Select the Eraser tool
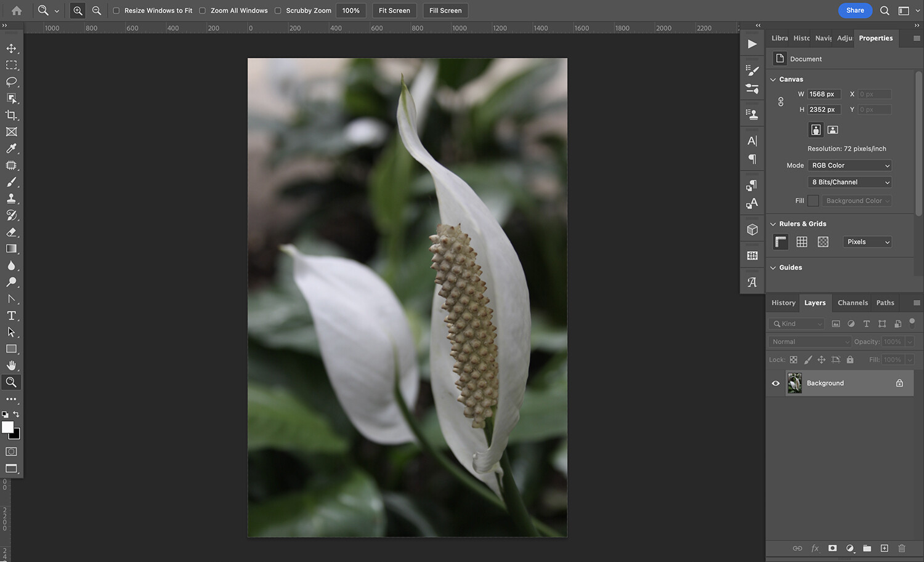The image size is (924, 562). [11, 232]
